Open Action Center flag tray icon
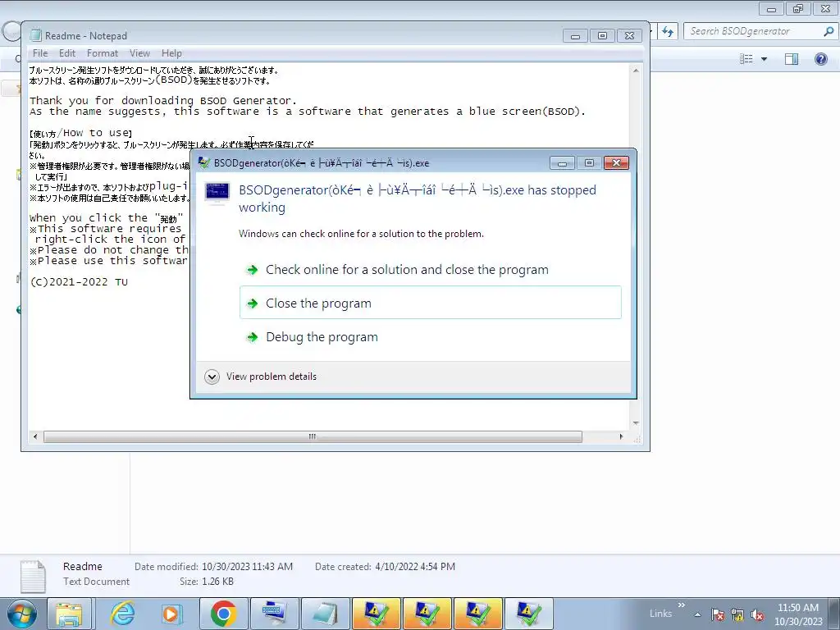The height and width of the screenshot is (630, 840). click(x=717, y=614)
